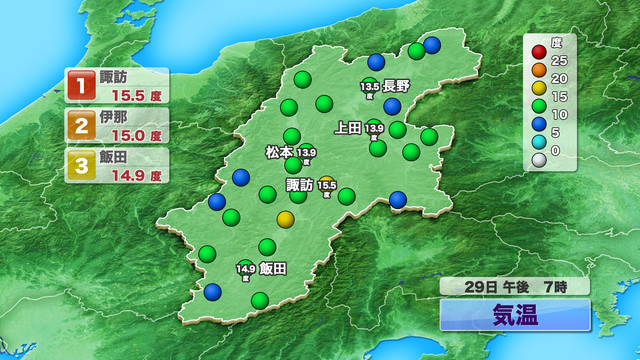Click the yellow 15 degree legend dot
This screenshot has width=640, height=360.
pyautogui.click(x=539, y=88)
